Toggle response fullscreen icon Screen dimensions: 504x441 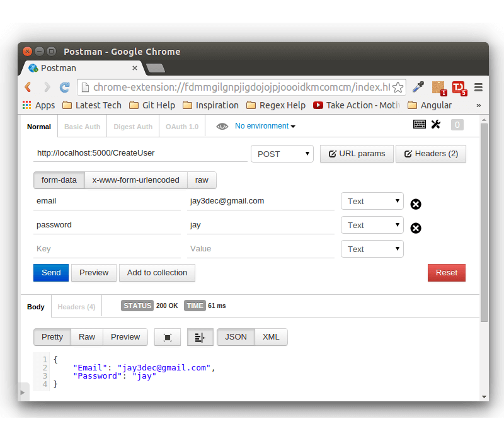point(168,337)
